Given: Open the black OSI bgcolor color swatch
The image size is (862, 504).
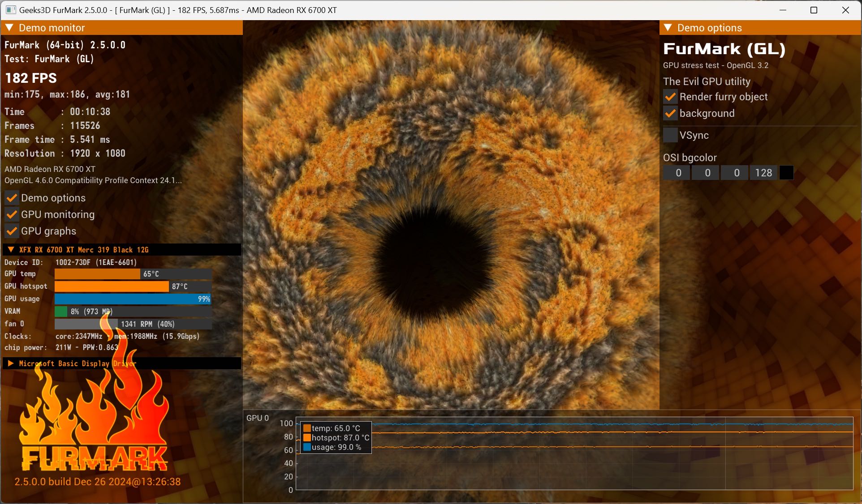Looking at the screenshot, I should click(x=786, y=173).
